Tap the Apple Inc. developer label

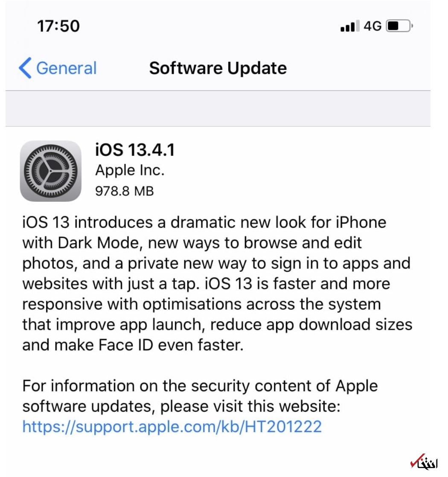pyautogui.click(x=130, y=171)
